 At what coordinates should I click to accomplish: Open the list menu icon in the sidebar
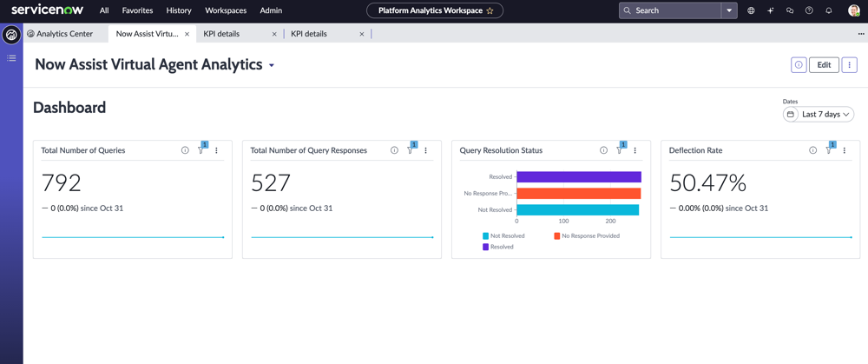(11, 57)
